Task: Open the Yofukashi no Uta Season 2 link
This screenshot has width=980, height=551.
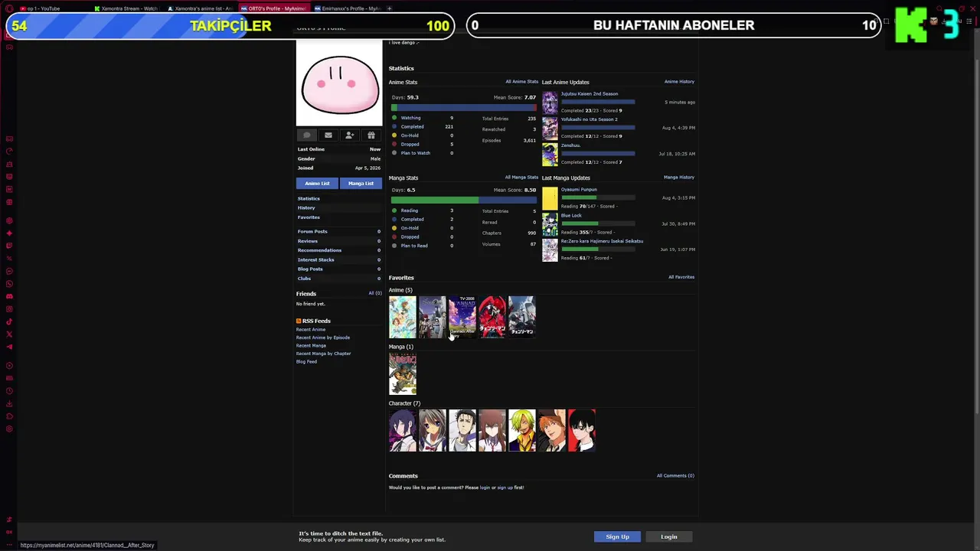Action: click(590, 119)
